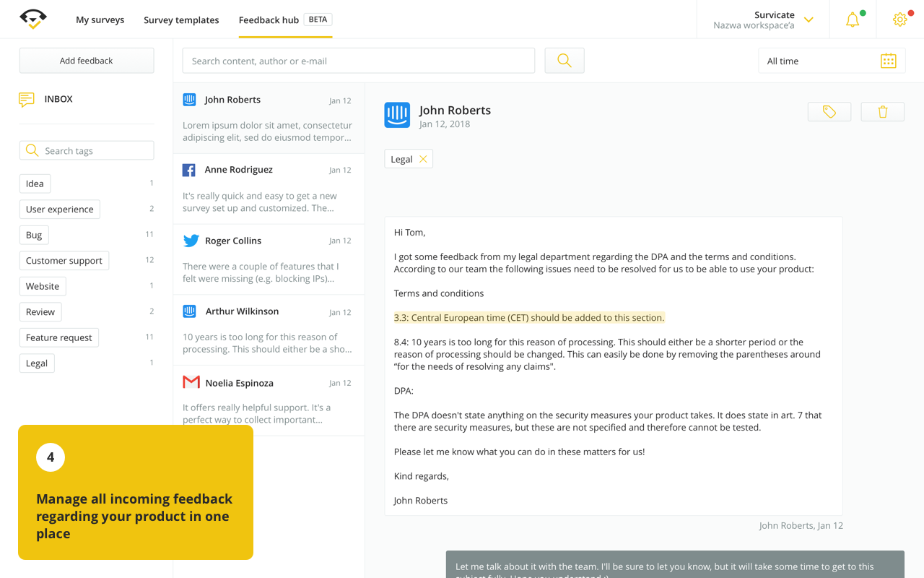Select INBOX in the sidebar
The width and height of the screenshot is (924, 578).
58,99
